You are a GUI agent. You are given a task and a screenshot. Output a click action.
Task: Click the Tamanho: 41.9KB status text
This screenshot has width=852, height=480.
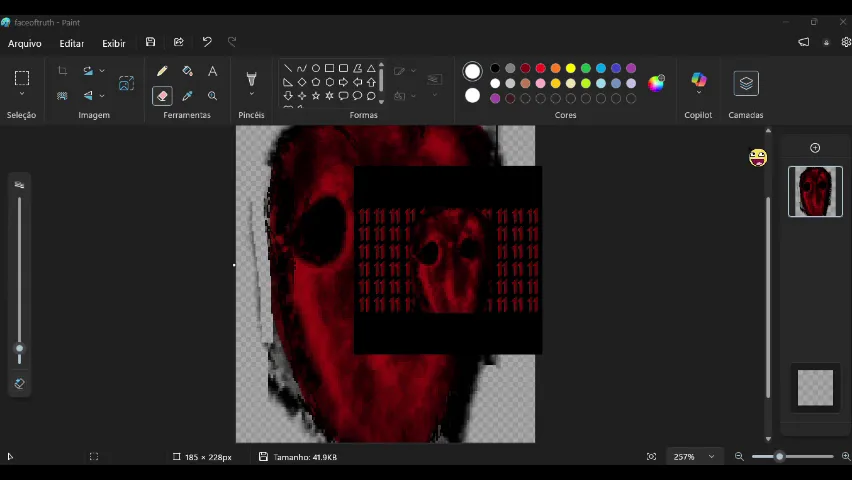coord(305,457)
